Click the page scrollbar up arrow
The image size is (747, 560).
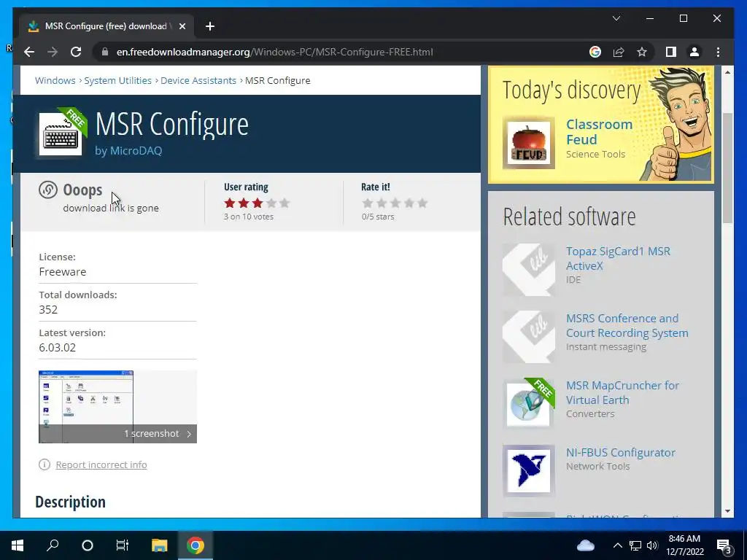[727, 72]
